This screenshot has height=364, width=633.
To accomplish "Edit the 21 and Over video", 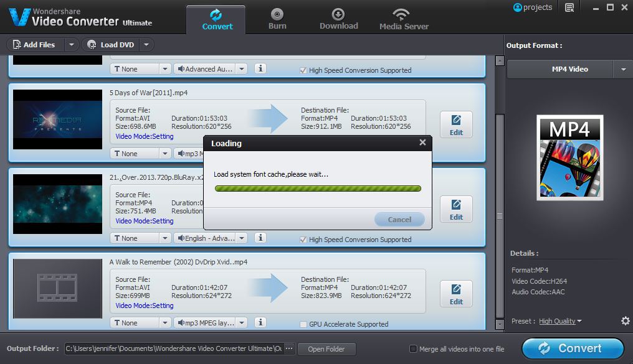I will click(456, 209).
